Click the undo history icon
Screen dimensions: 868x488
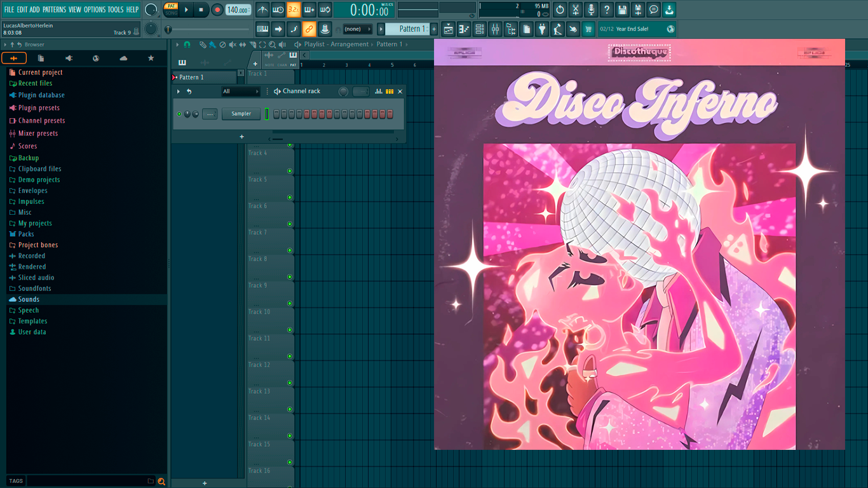[560, 10]
